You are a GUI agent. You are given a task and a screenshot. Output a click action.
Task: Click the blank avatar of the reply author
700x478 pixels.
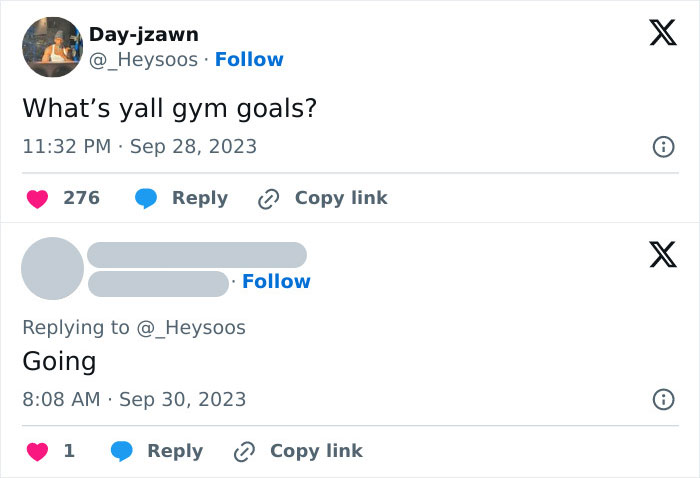point(52,268)
